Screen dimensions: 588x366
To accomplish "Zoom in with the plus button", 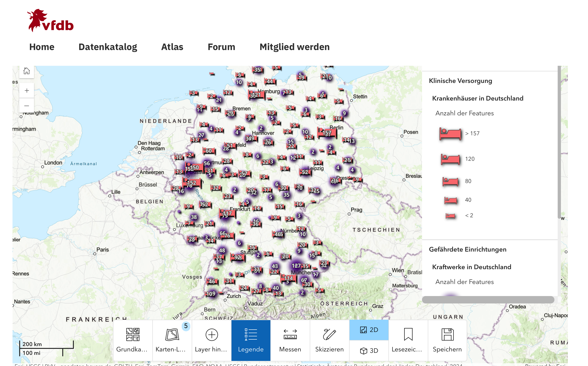I will click(x=27, y=91).
